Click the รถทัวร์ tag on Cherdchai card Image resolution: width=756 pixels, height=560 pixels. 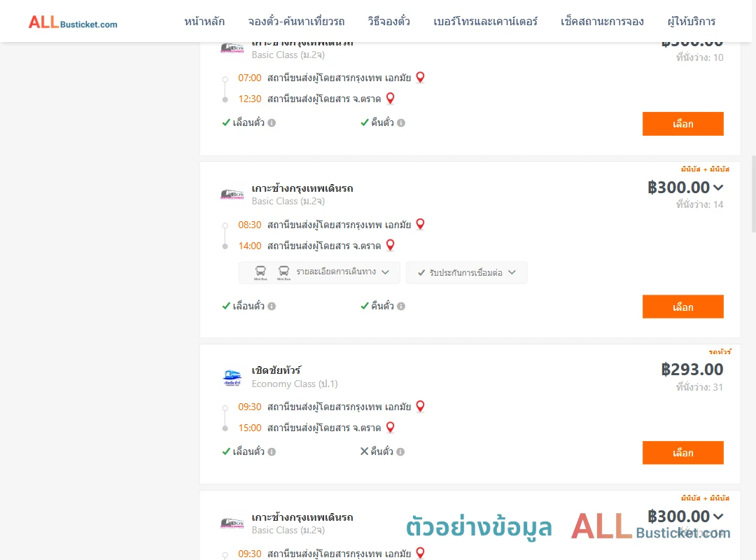coord(720,351)
